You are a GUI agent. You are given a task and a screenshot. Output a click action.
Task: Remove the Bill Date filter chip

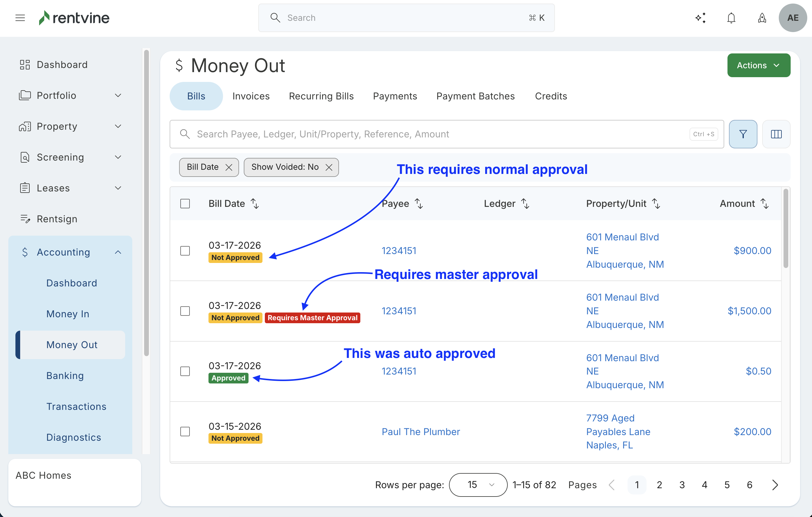click(x=229, y=167)
